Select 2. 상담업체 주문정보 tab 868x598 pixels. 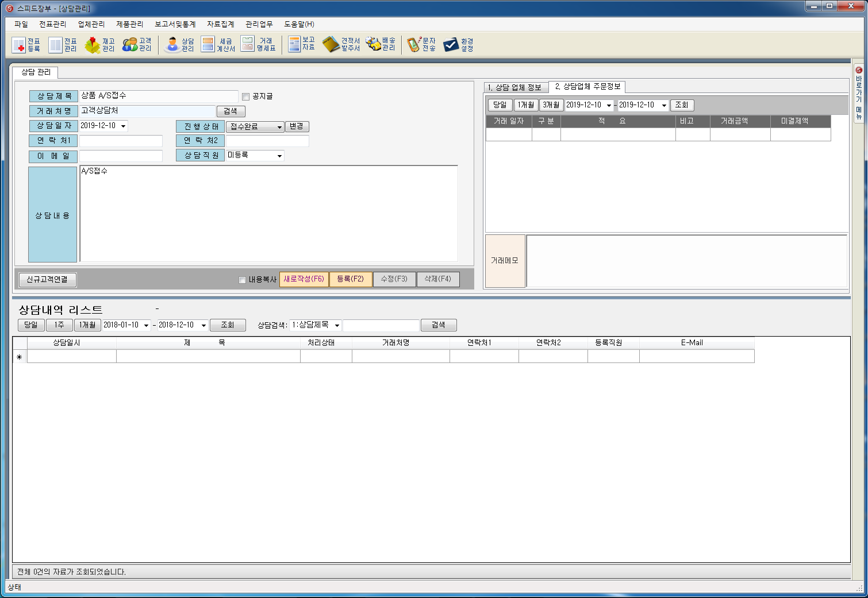click(x=587, y=86)
